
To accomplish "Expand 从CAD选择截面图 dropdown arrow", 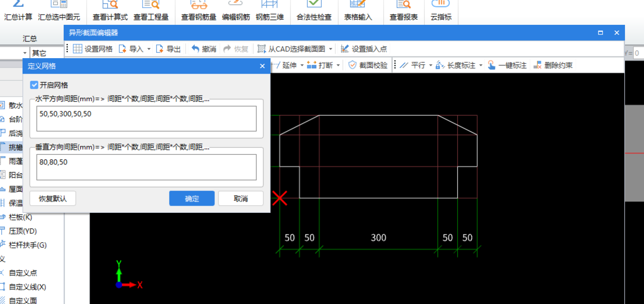I will (331, 49).
